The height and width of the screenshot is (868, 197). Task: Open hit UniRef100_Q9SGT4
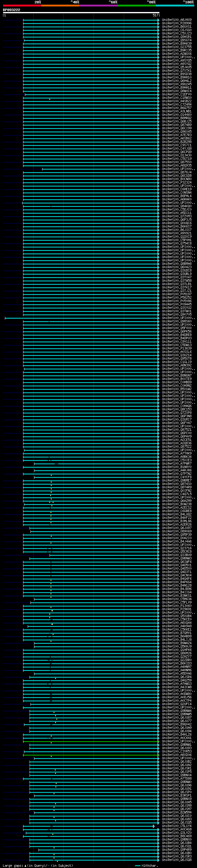[177, 40]
